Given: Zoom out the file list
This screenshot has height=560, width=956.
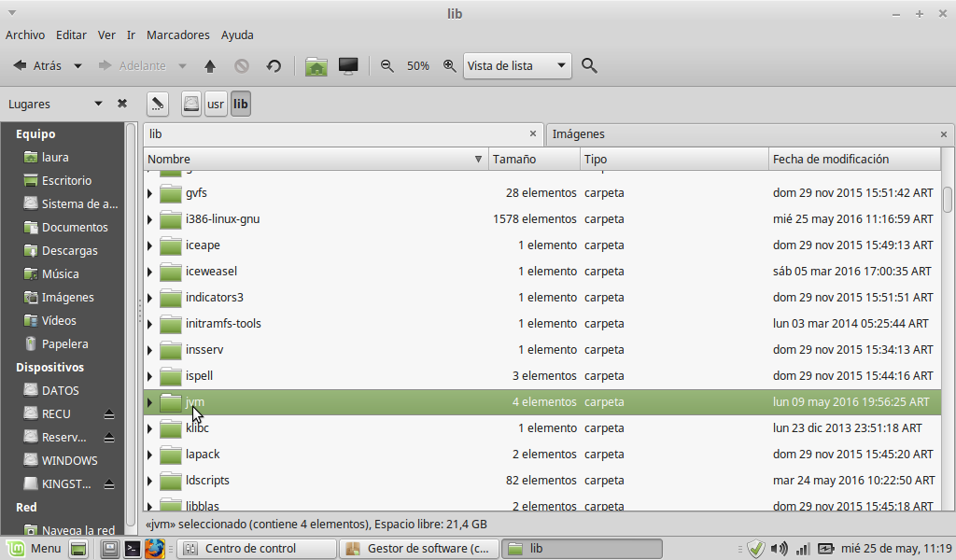Looking at the screenshot, I should (x=387, y=66).
